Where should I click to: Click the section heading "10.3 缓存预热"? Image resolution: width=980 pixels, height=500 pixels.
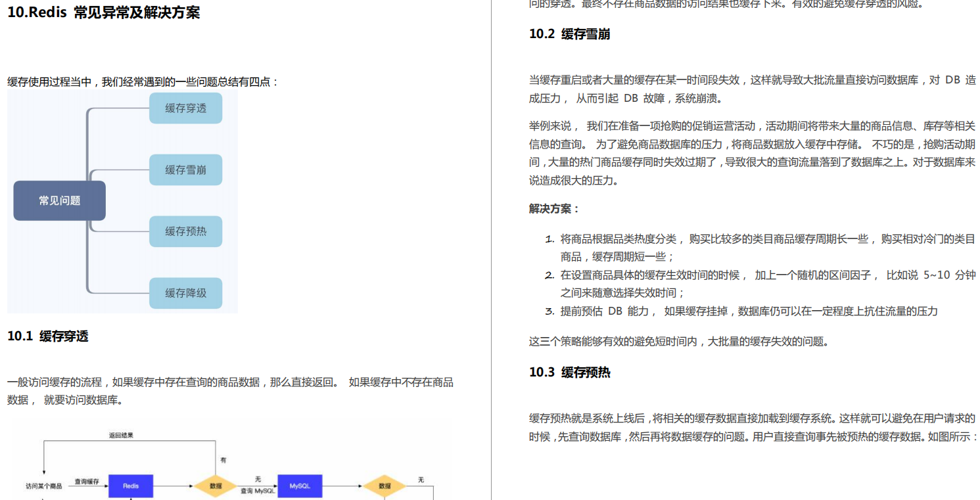pyautogui.click(x=570, y=373)
